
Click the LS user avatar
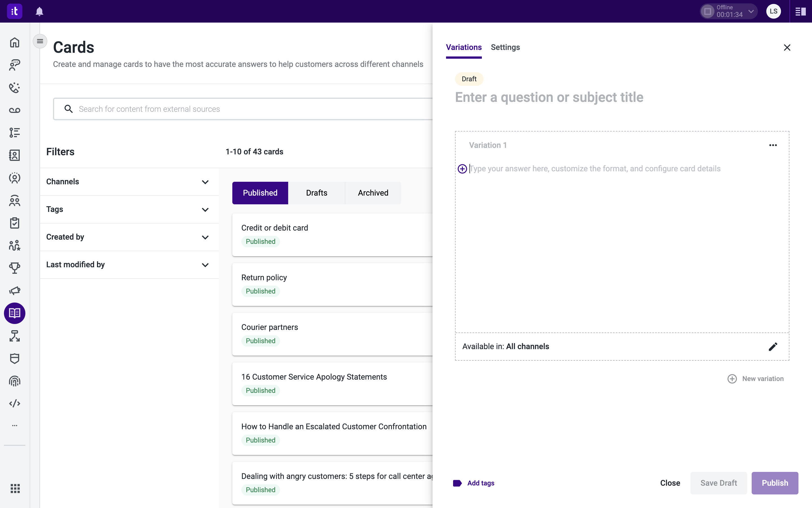tap(773, 11)
